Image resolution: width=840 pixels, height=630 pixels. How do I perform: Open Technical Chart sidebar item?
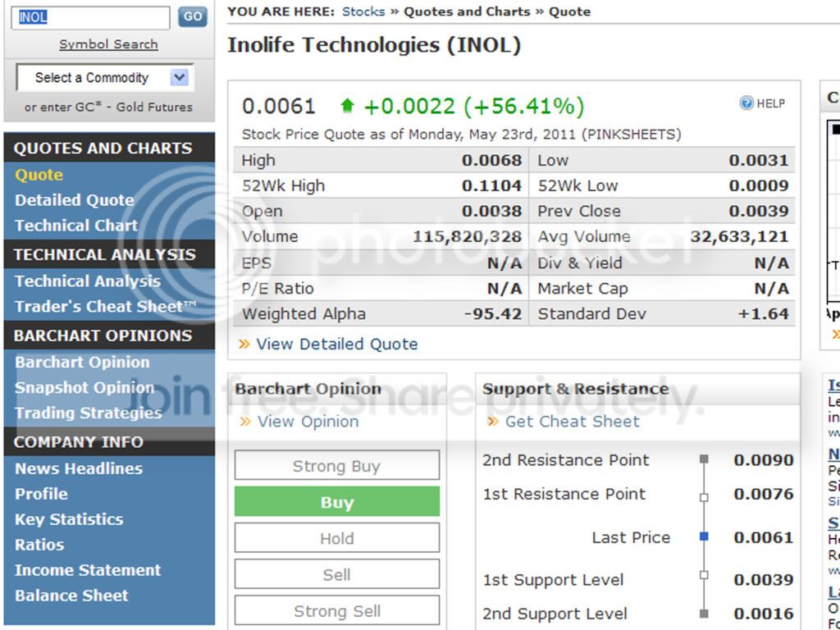76,226
